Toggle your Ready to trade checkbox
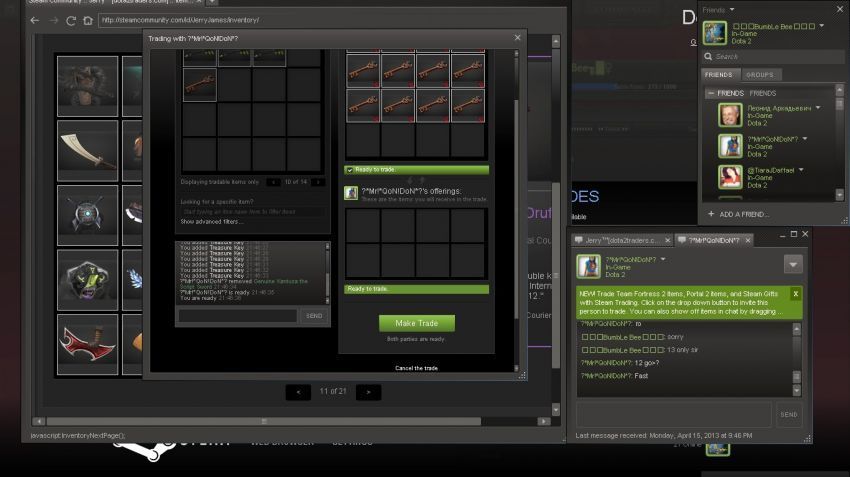Screen dimensions: 850x477 (x=350, y=170)
